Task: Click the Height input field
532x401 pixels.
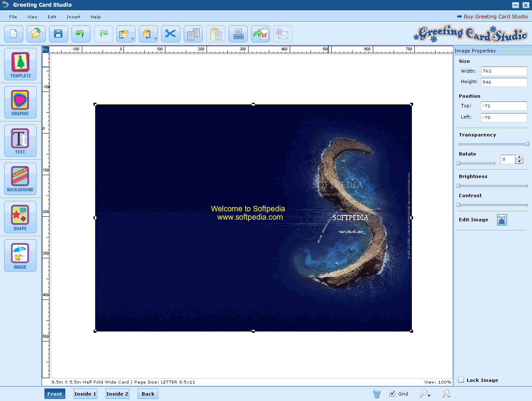Action: pos(504,82)
